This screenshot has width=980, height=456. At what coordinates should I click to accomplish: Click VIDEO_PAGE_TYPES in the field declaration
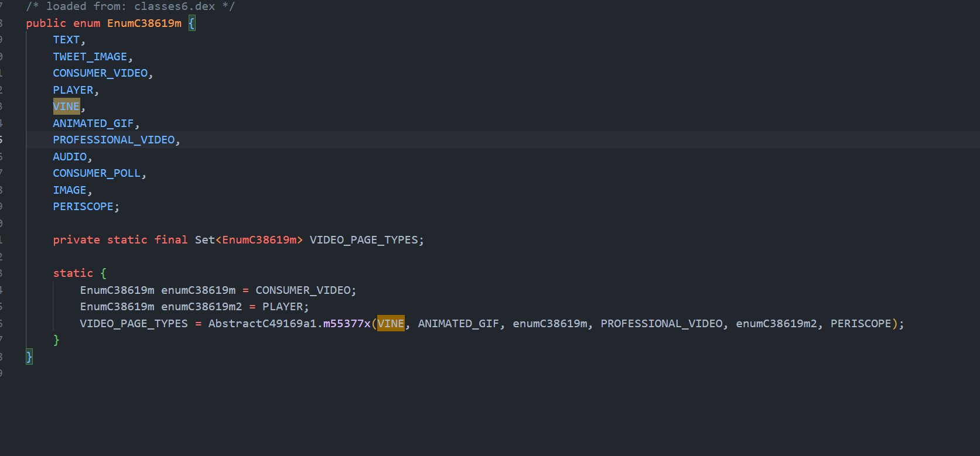coord(364,240)
